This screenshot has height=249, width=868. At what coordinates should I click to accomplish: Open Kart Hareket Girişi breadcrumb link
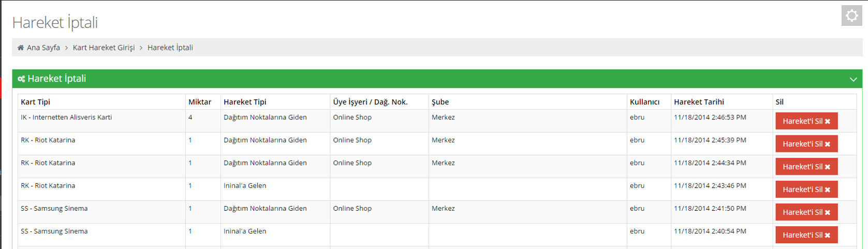(x=104, y=48)
